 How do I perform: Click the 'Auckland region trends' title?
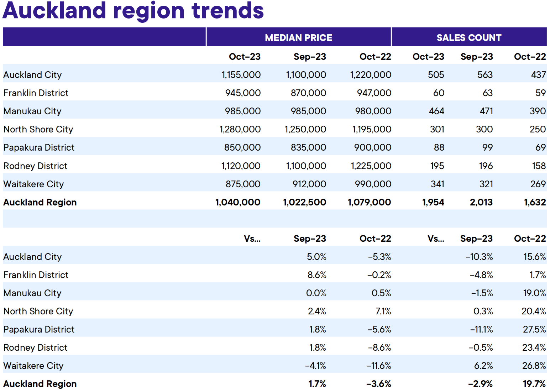133,11
